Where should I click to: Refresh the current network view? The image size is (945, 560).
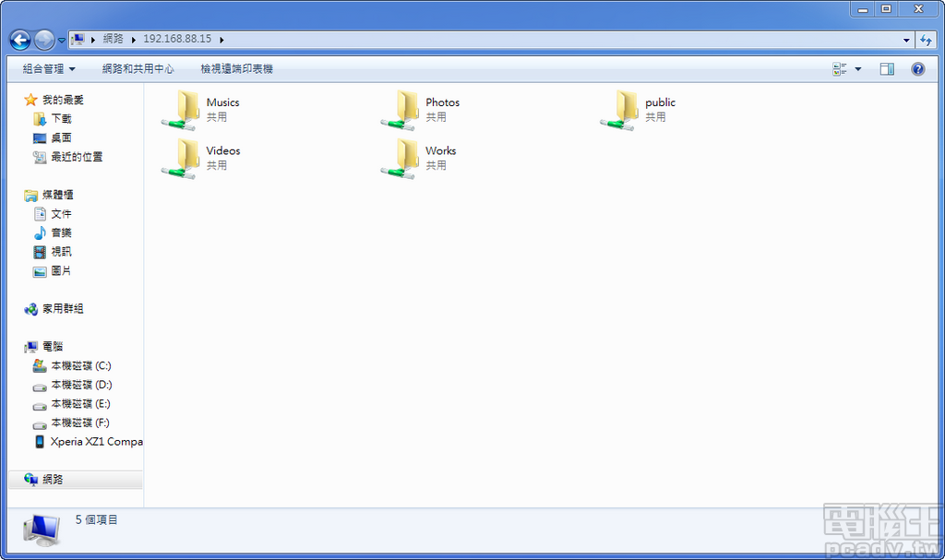(x=927, y=39)
